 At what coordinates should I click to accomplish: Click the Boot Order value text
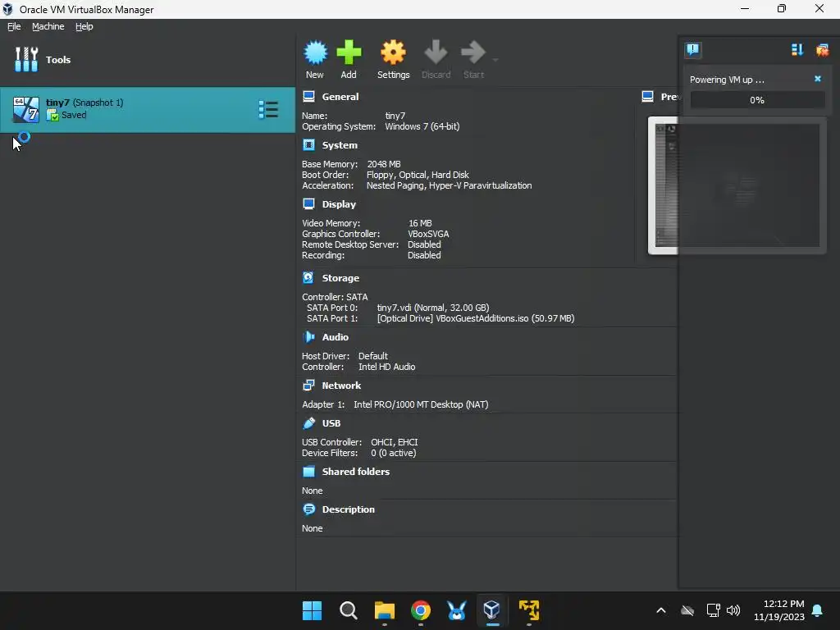(418, 175)
